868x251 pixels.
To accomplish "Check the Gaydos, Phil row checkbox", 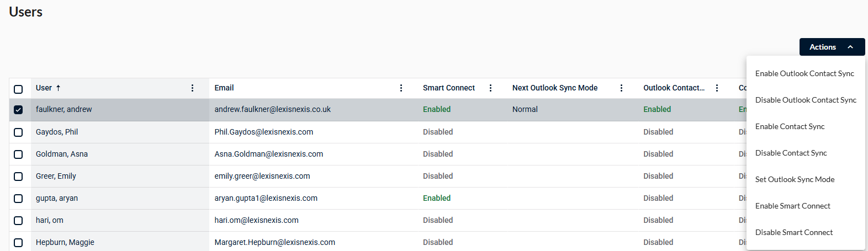I will tap(18, 132).
